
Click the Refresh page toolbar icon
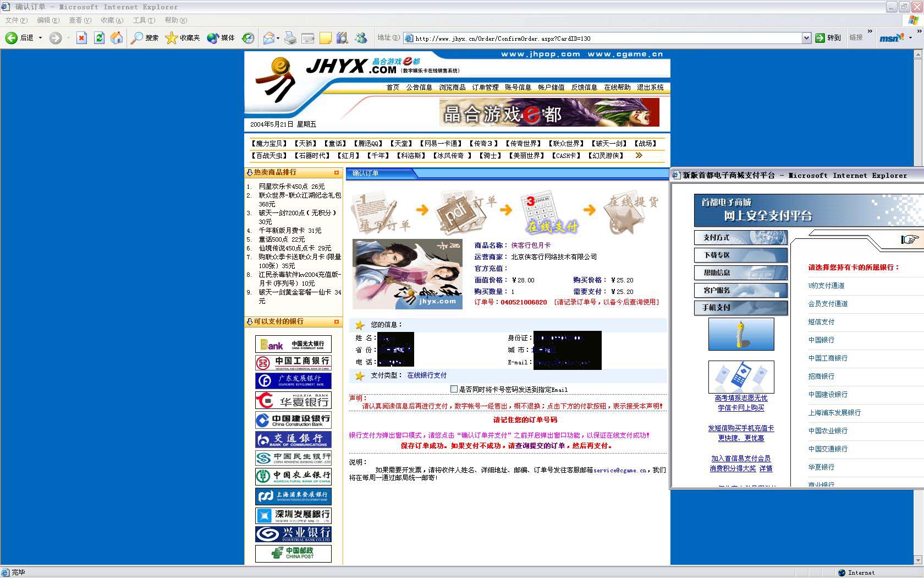(99, 38)
